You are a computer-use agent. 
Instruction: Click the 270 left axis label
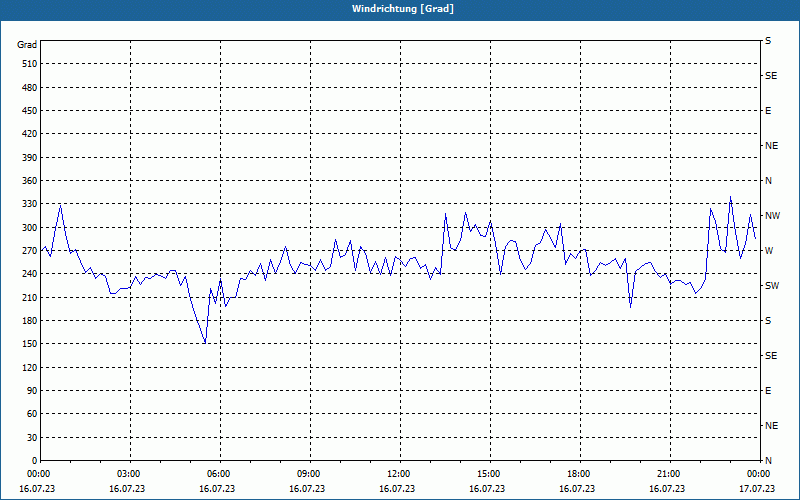30,251
